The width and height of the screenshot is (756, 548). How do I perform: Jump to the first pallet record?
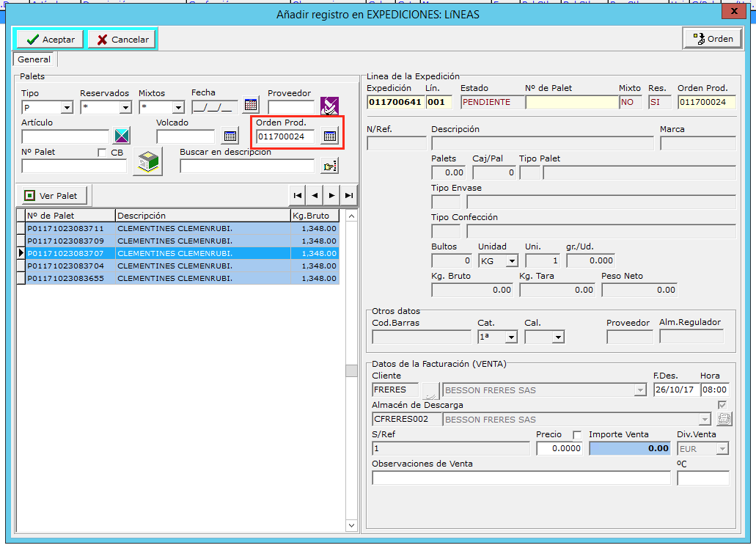pyautogui.click(x=298, y=195)
